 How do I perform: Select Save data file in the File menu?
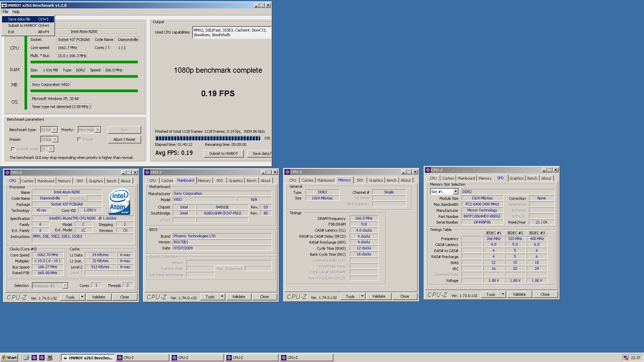[28, 19]
